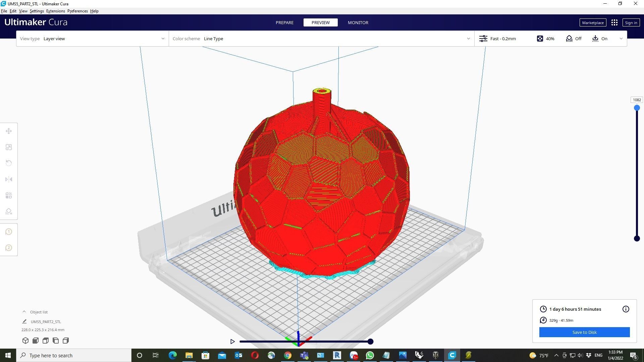Click the pencil edit icon for UM5S_PART2_STL
The height and width of the screenshot is (362, 644).
pos(24,321)
